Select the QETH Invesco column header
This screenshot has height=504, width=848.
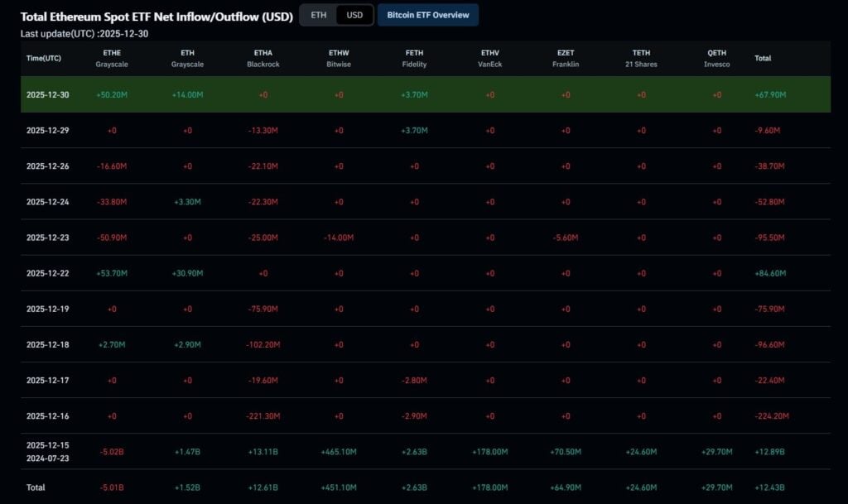click(715, 58)
